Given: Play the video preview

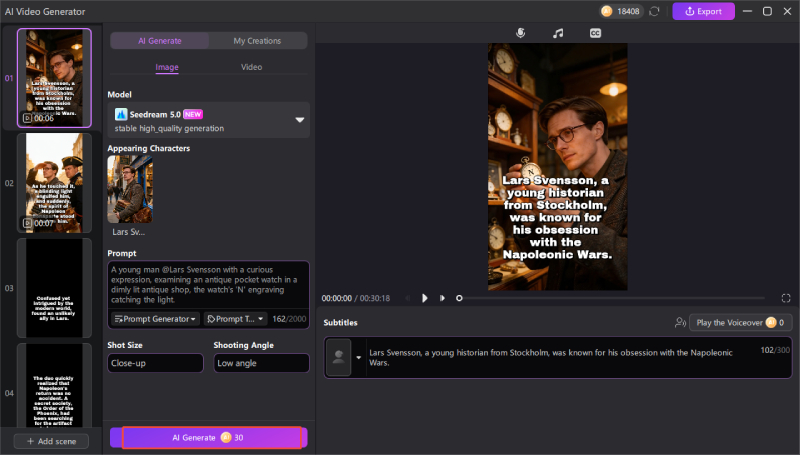Looking at the screenshot, I should pos(425,298).
